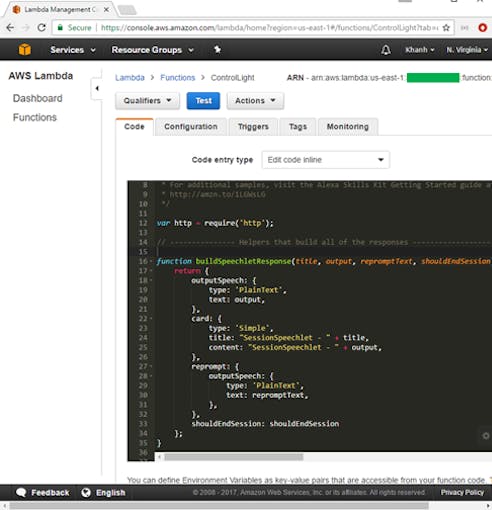Expand the Actions dropdown

click(x=255, y=101)
